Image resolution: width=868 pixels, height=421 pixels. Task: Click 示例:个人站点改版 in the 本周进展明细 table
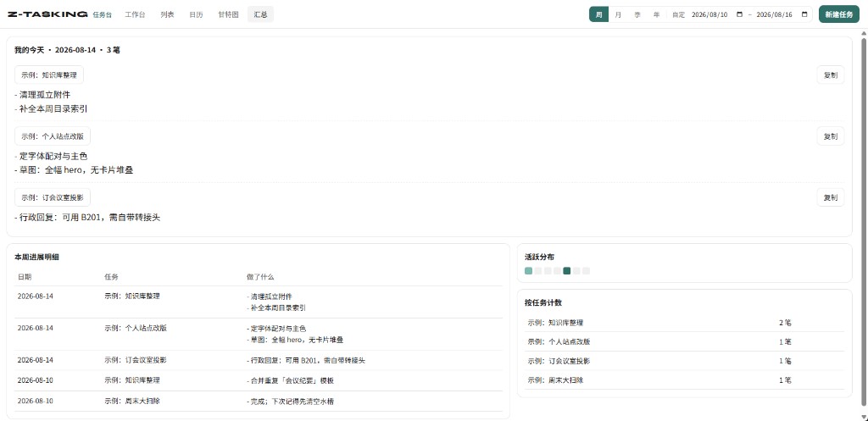coord(136,328)
